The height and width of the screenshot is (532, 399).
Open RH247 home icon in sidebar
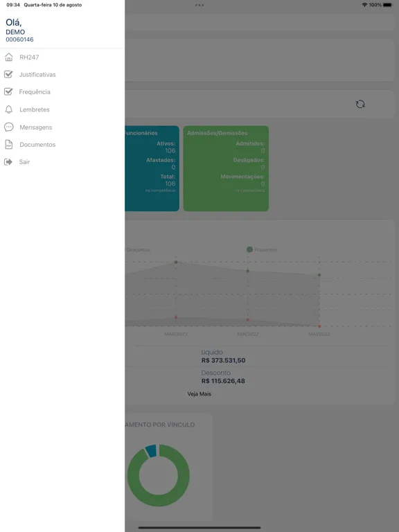9,57
